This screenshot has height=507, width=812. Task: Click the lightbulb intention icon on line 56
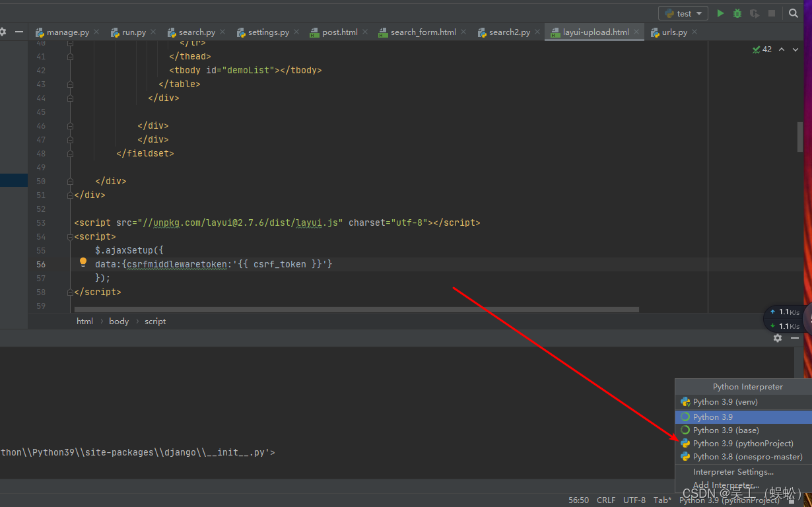83,263
